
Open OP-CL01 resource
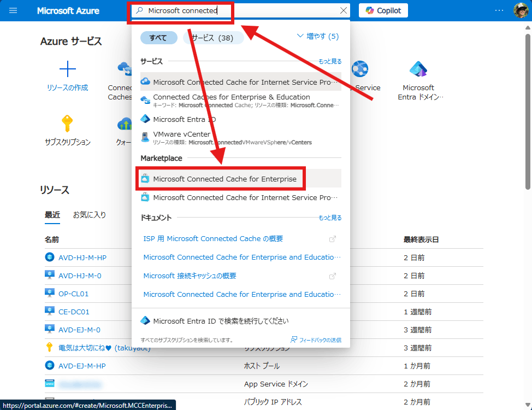pos(73,294)
